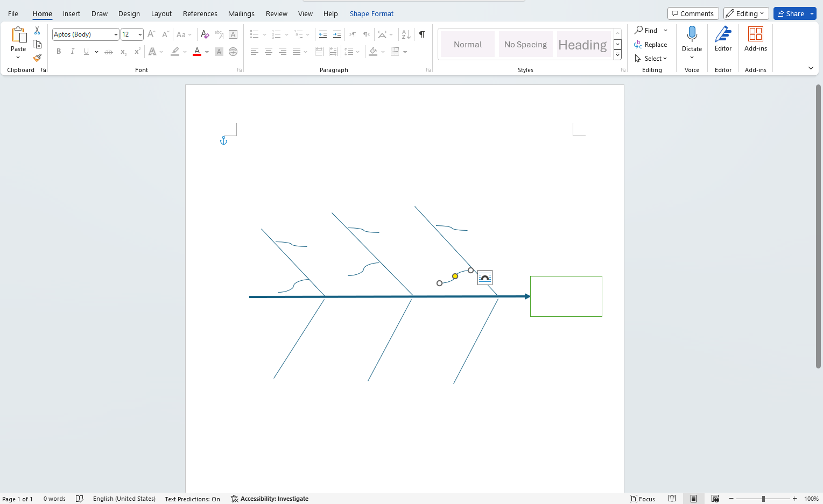Select the Format Painter icon

[37, 58]
